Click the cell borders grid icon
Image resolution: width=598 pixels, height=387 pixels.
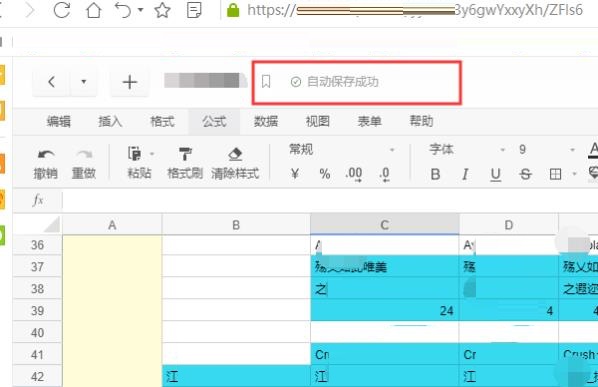tap(555, 175)
